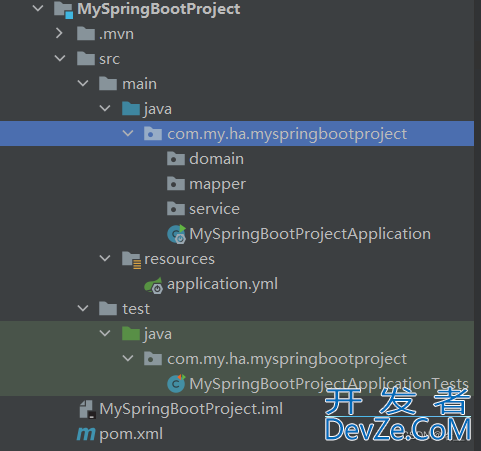Click the src folder icon
The image size is (481, 451).
point(86,58)
